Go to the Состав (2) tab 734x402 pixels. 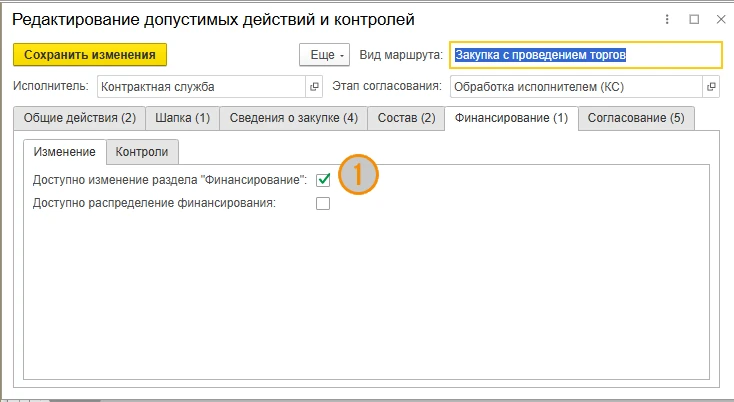coord(406,118)
